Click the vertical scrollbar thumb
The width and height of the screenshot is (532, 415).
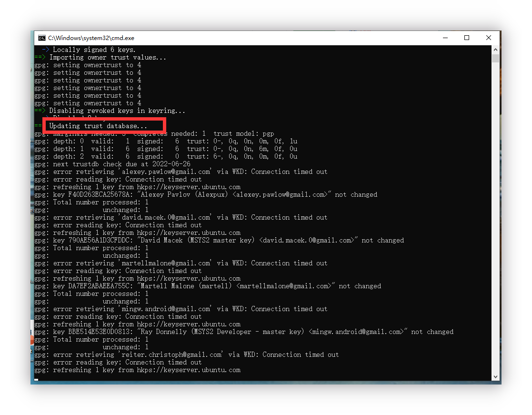pos(495,58)
